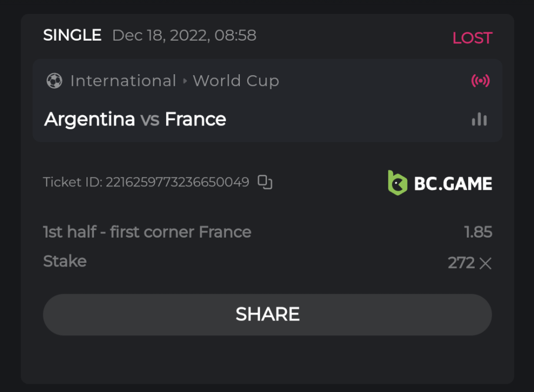The width and height of the screenshot is (534, 392).
Task: Click the pink live broadcast icon
Action: pyautogui.click(x=480, y=81)
